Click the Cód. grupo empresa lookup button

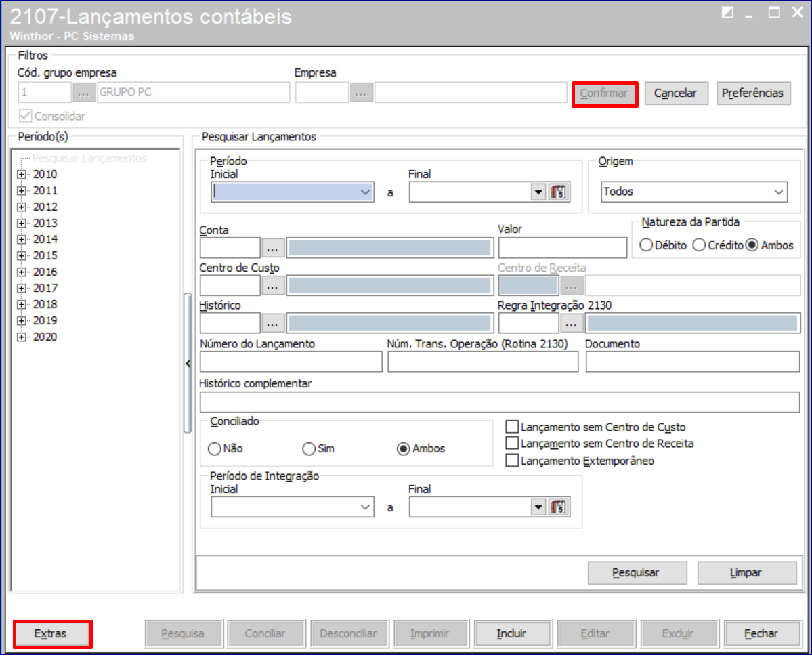click(x=84, y=93)
